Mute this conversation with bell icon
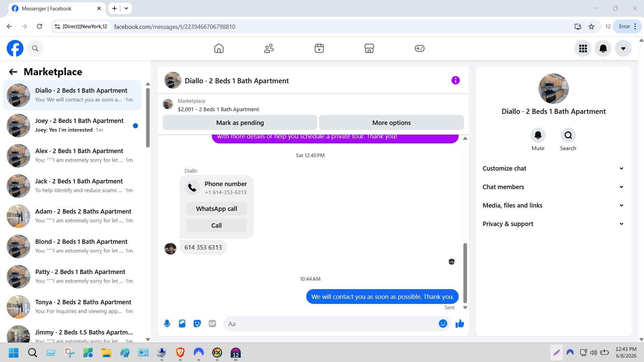This screenshot has height=362, width=644. tap(538, 135)
